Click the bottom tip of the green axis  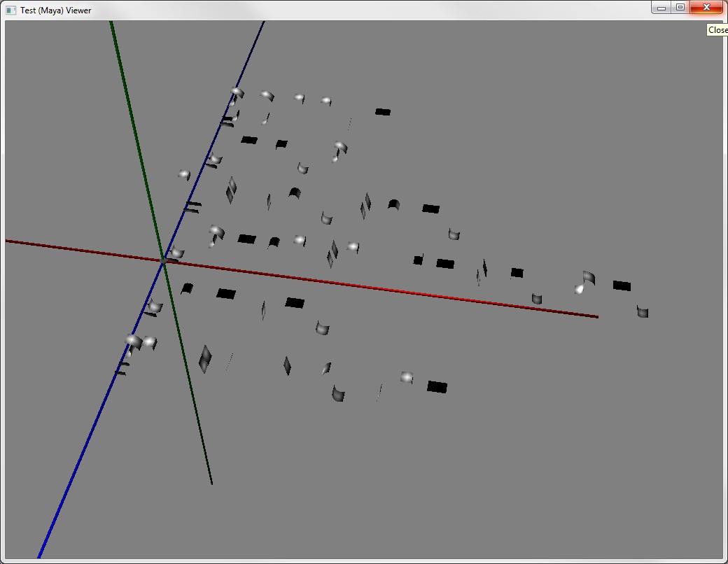[211, 482]
